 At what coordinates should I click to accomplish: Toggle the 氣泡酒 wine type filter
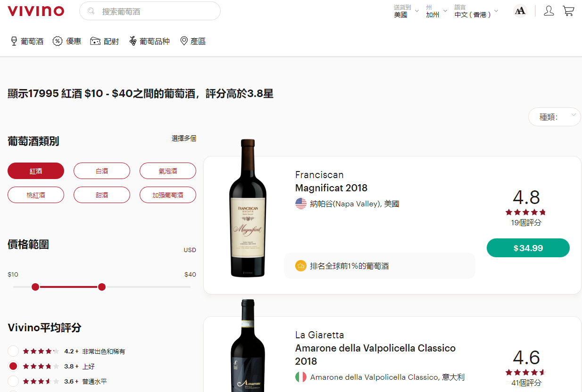click(168, 171)
